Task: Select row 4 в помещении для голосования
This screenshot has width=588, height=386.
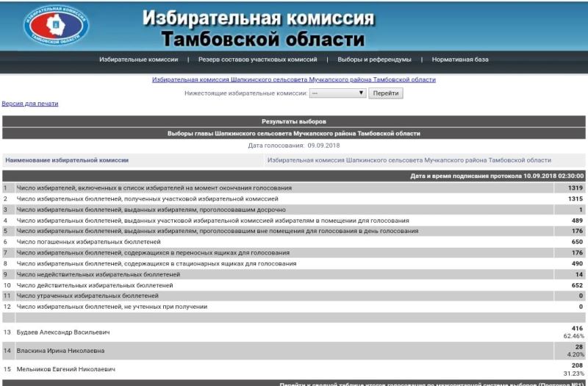Action: [x=293, y=220]
